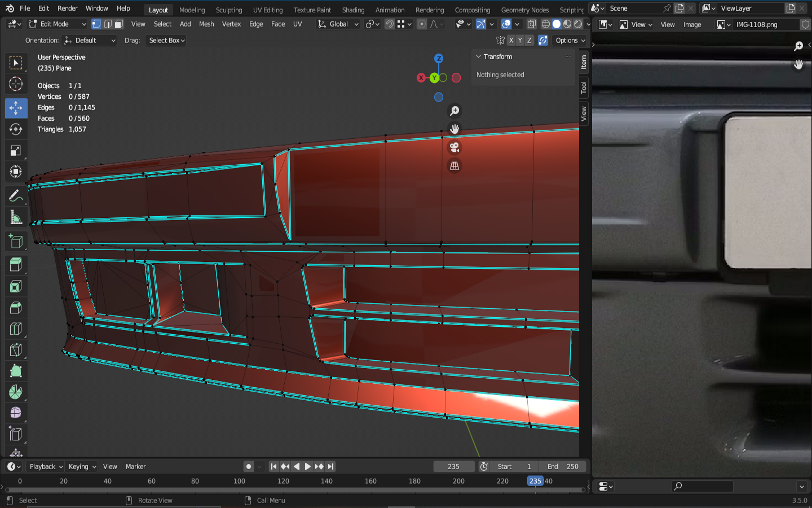Image resolution: width=812 pixels, height=508 pixels.
Task: Activate the Scale tool
Action: (x=16, y=151)
